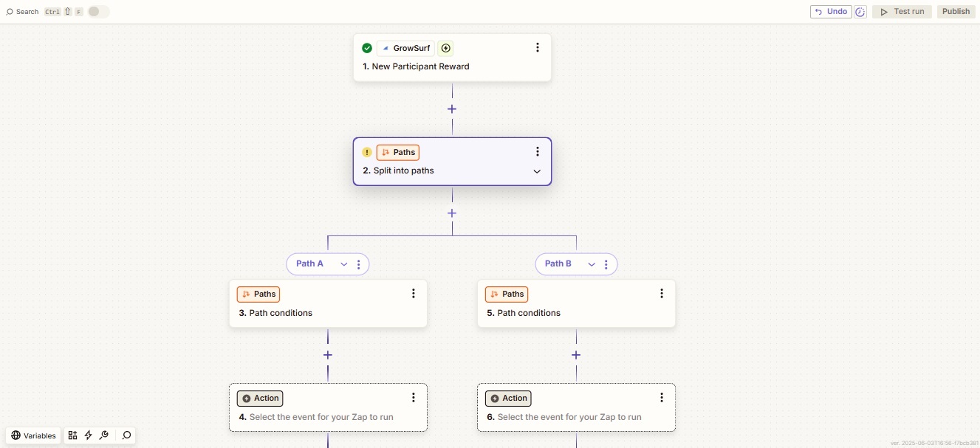Click the magnifier icon in bottom toolbar
Screen dimensions: 980x448
(x=126, y=435)
